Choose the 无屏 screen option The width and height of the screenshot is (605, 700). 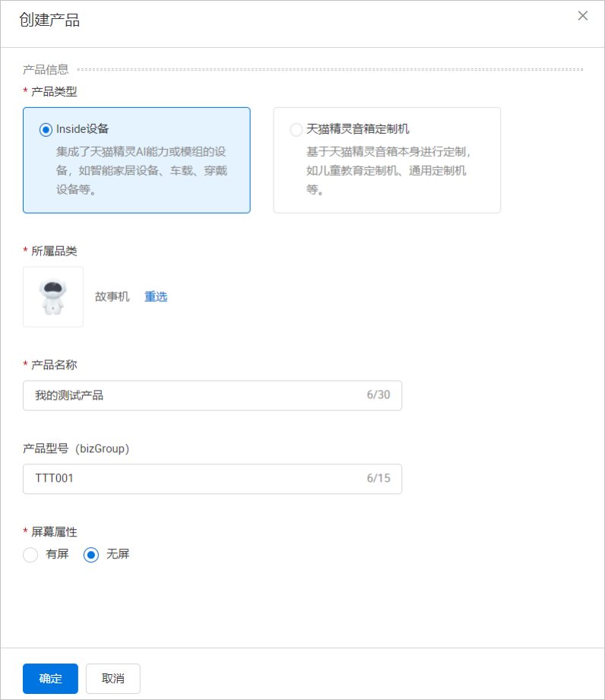coord(91,555)
